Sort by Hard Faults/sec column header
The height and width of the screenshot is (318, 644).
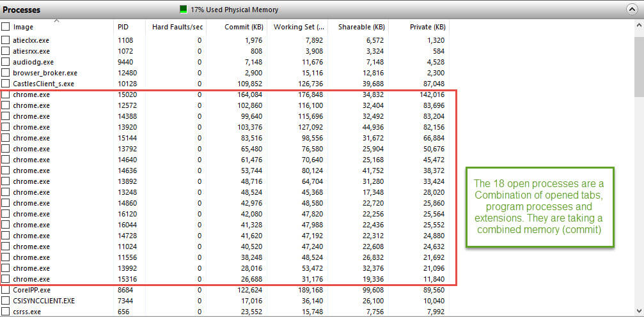pos(177,27)
